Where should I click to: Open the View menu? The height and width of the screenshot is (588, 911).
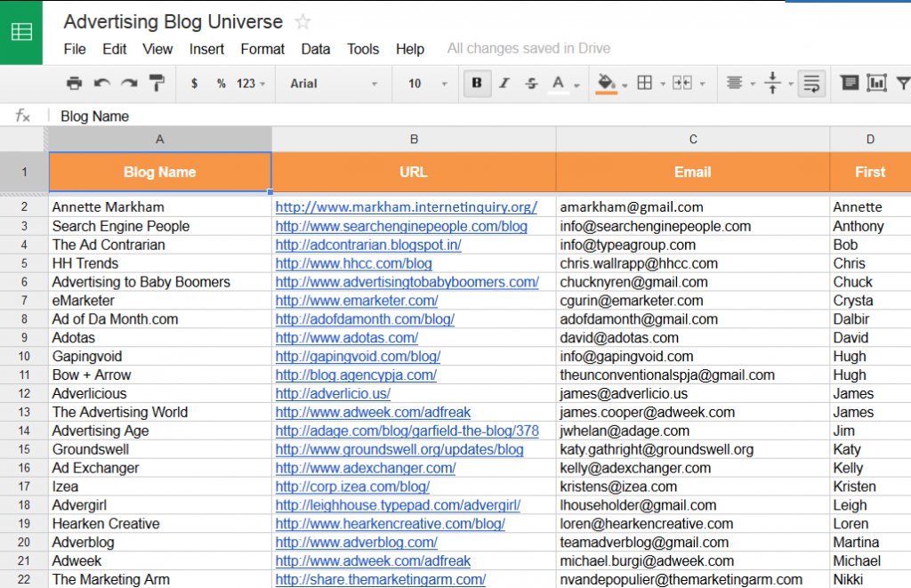pos(157,49)
